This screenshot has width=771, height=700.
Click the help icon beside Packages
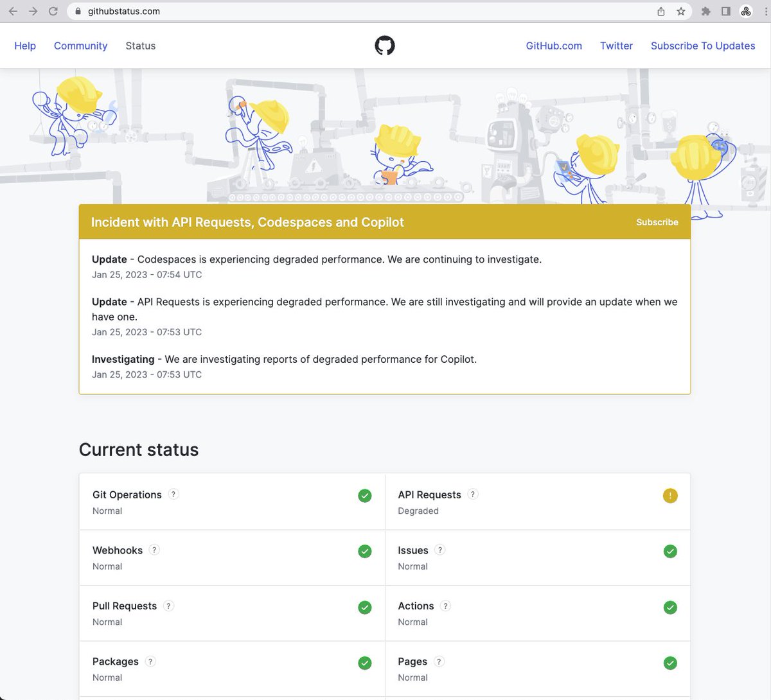coord(150,661)
